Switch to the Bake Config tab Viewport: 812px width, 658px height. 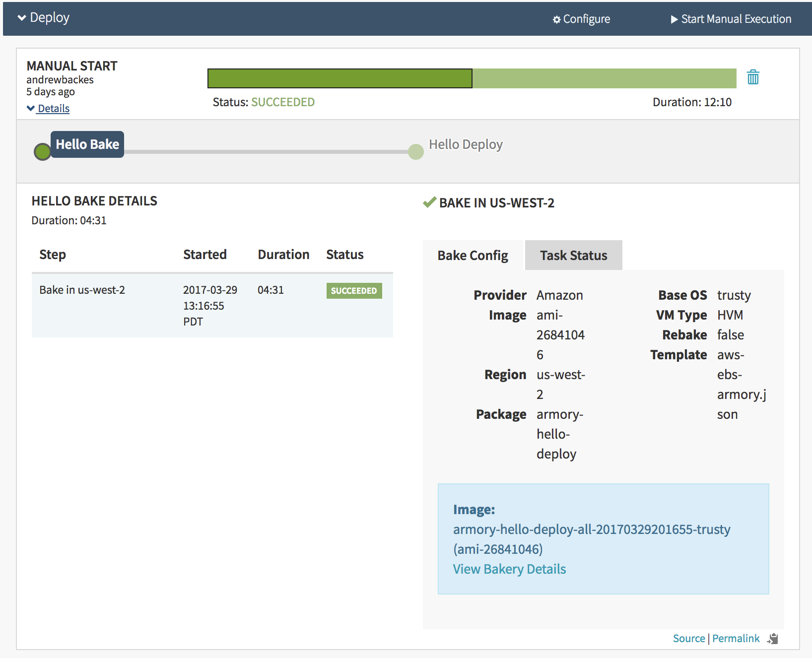pyautogui.click(x=473, y=256)
